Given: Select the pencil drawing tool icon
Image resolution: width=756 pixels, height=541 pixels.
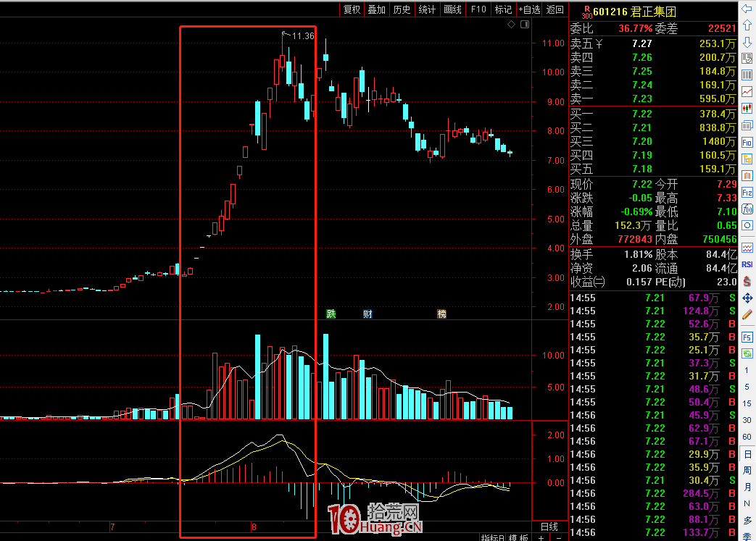Looking at the screenshot, I should point(747,314).
